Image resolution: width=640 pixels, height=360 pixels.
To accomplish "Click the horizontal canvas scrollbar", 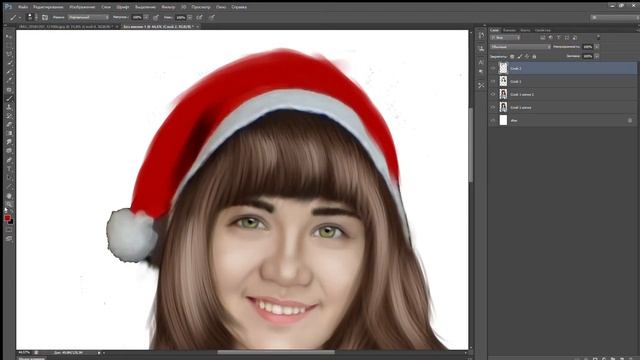I will click(x=276, y=352).
